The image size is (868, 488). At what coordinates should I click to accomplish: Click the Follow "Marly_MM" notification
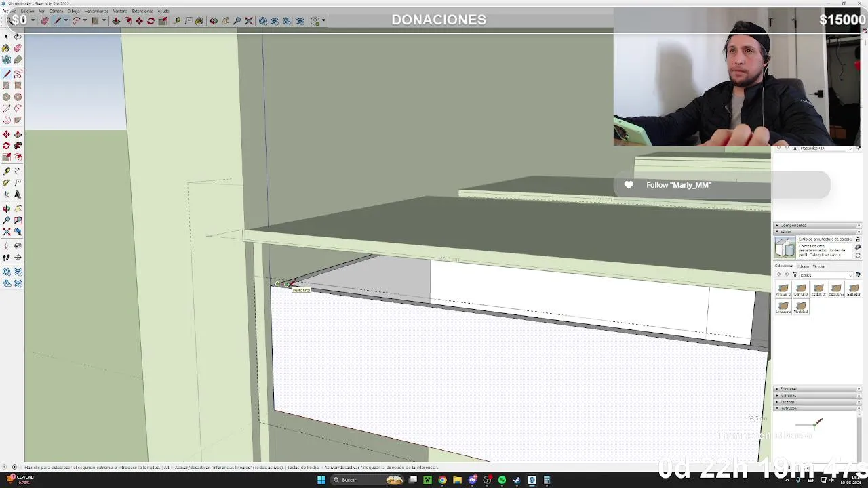point(722,185)
